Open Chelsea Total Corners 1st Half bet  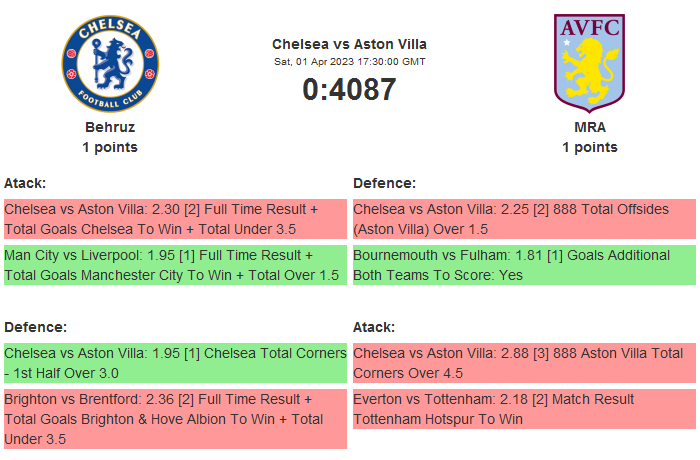click(174, 363)
